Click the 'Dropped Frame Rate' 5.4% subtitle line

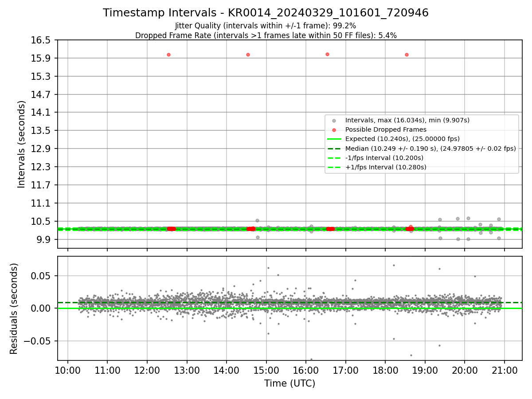coord(266,35)
